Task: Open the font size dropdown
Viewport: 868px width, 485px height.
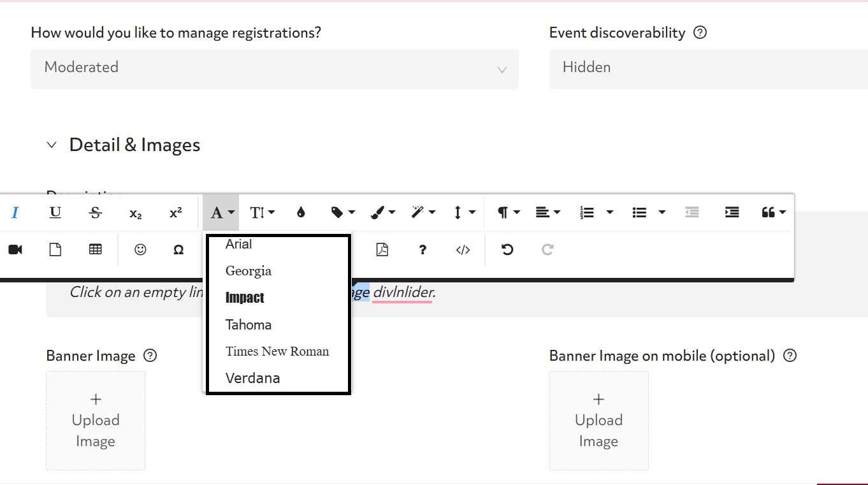Action: tap(262, 212)
